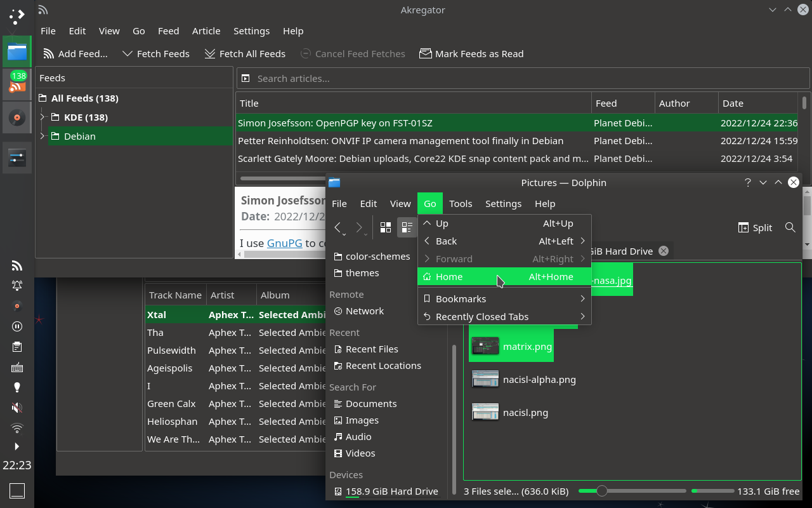Expand the Debian feed folder
The width and height of the screenshot is (812, 508).
pyautogui.click(x=43, y=136)
